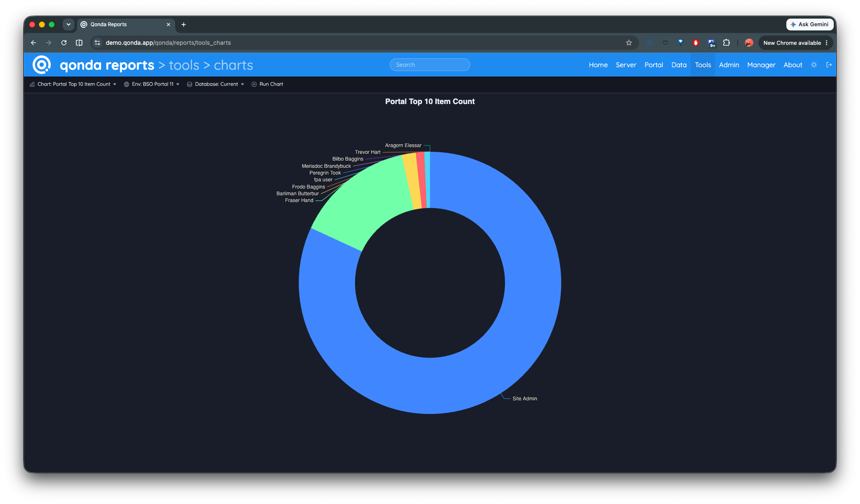Click the site information icon in the address bar
This screenshot has width=860, height=504.
(97, 43)
